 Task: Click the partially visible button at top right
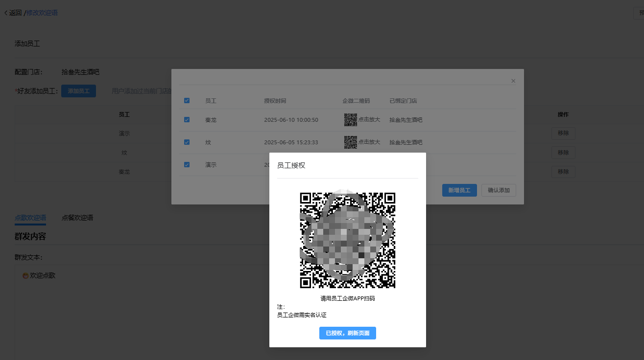tap(639, 13)
